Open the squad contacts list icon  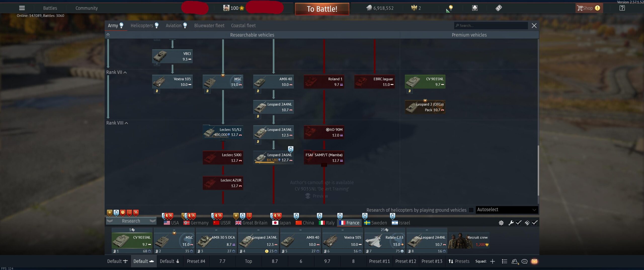point(504,261)
